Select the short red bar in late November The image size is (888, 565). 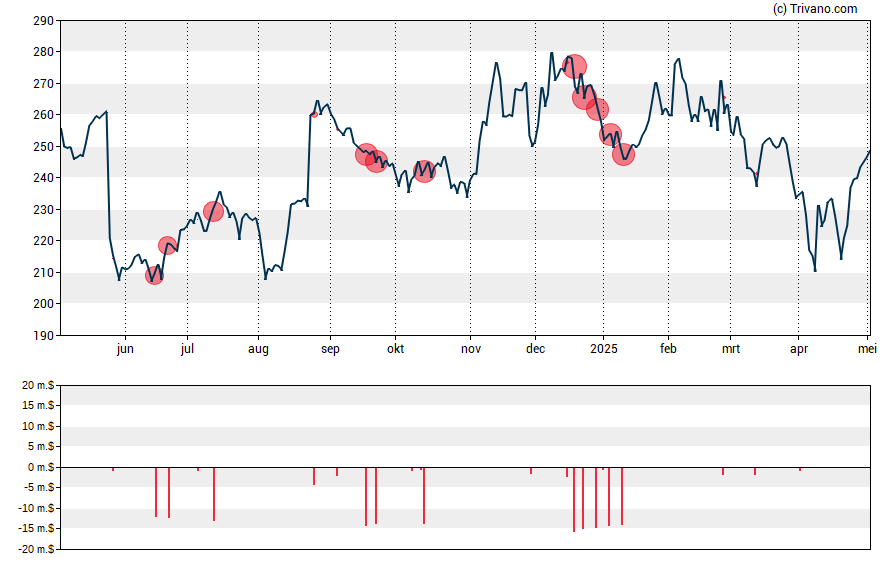(531, 470)
